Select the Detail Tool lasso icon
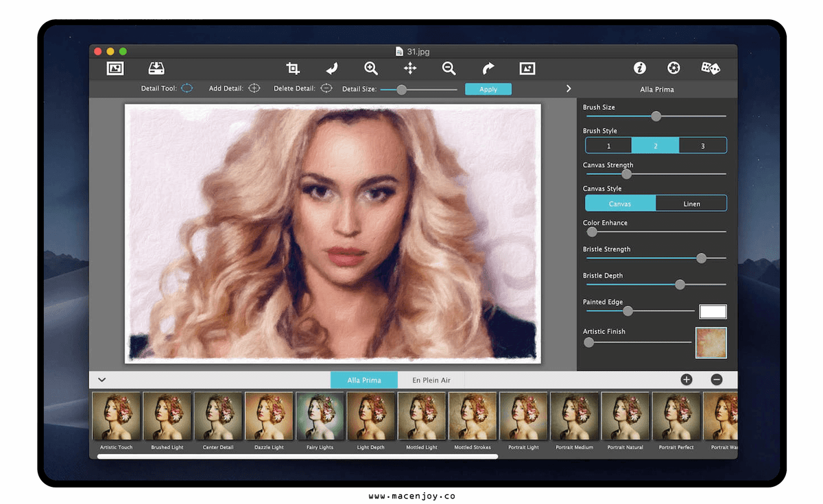This screenshot has width=823, height=504. (187, 88)
